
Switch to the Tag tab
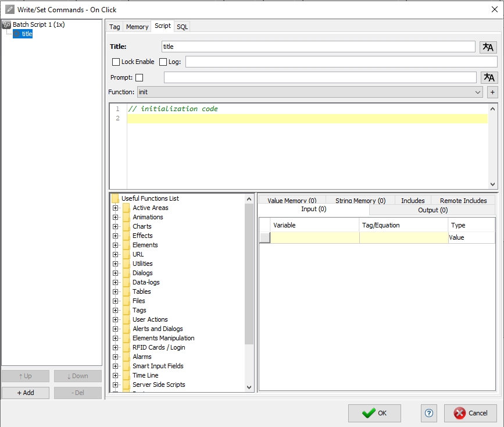115,27
